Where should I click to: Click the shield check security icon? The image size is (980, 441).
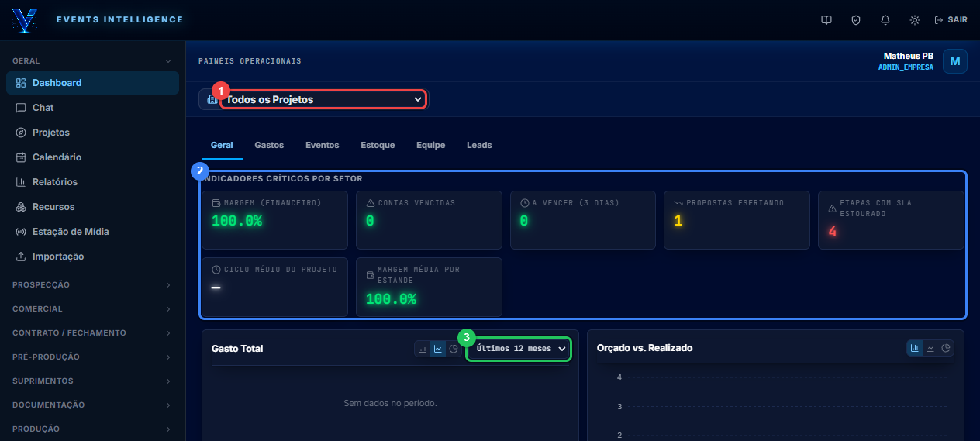856,20
